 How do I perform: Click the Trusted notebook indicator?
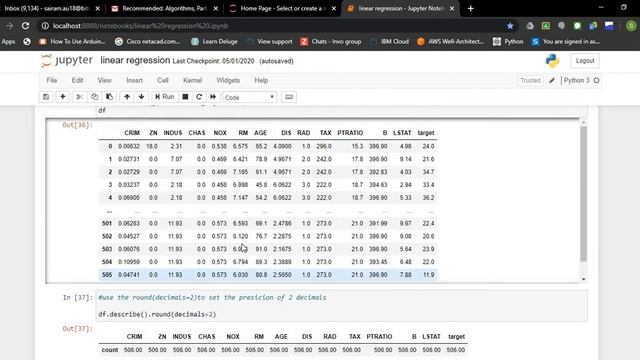tap(530, 80)
